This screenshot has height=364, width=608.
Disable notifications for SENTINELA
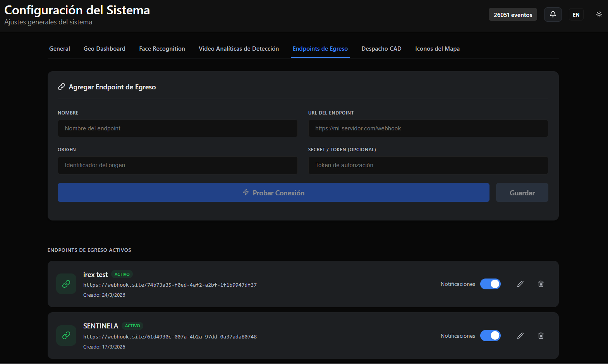pos(490,336)
